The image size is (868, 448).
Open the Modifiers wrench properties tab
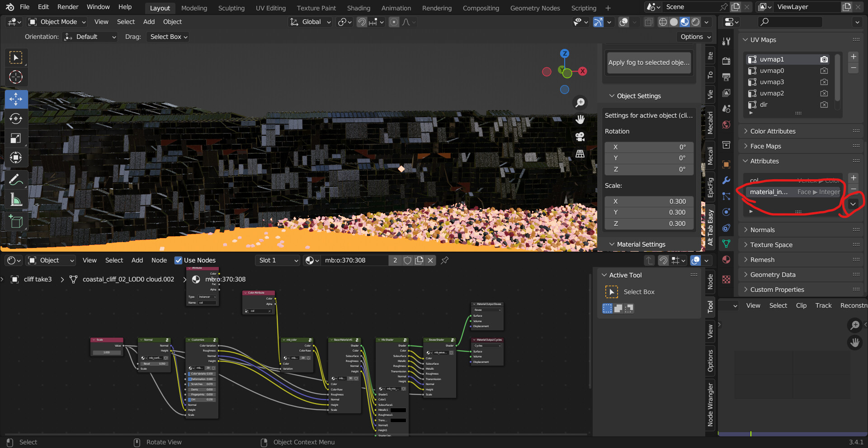click(726, 180)
